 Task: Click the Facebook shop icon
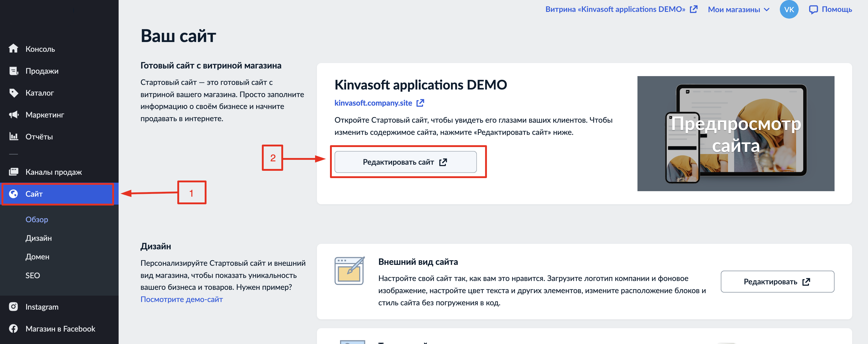tap(13, 328)
